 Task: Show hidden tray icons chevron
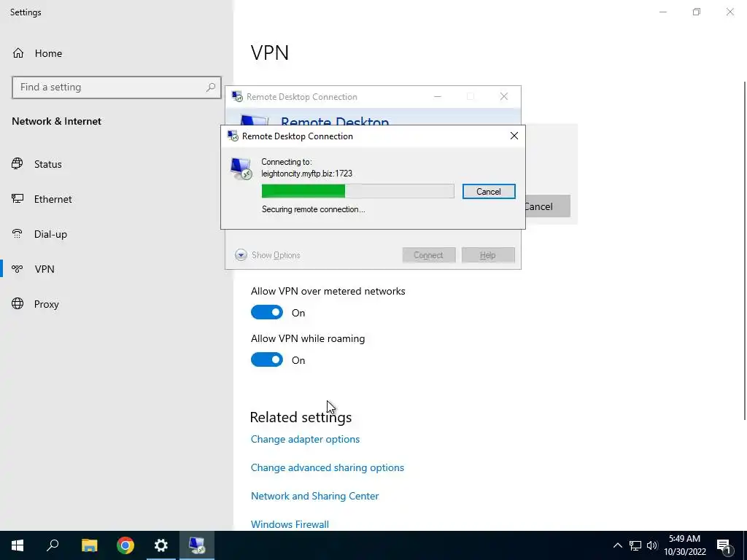click(x=617, y=545)
